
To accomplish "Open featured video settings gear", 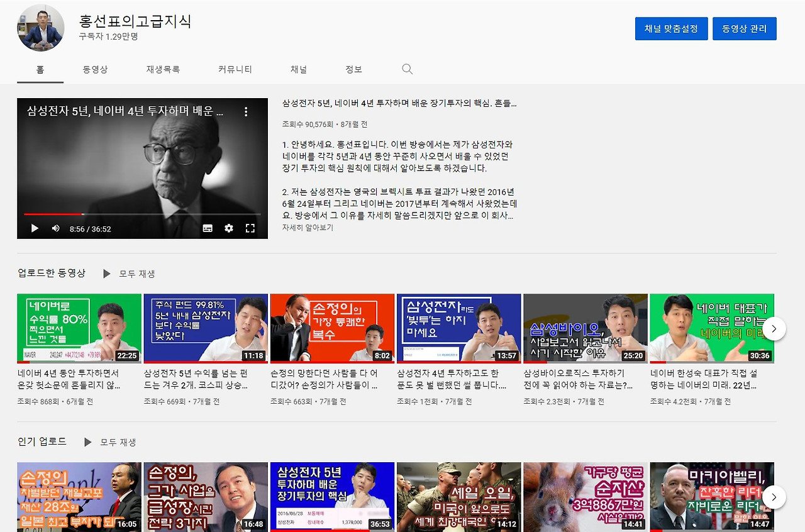I will [x=229, y=228].
